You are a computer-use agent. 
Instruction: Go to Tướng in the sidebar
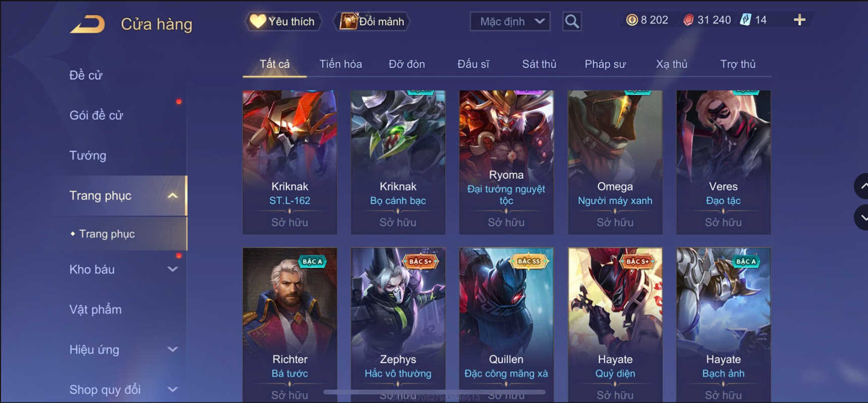[88, 155]
